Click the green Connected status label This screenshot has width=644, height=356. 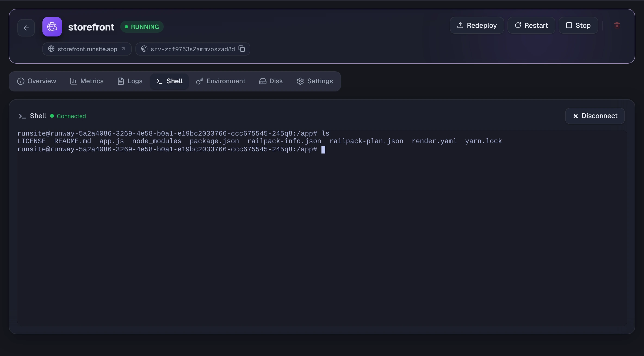(71, 116)
